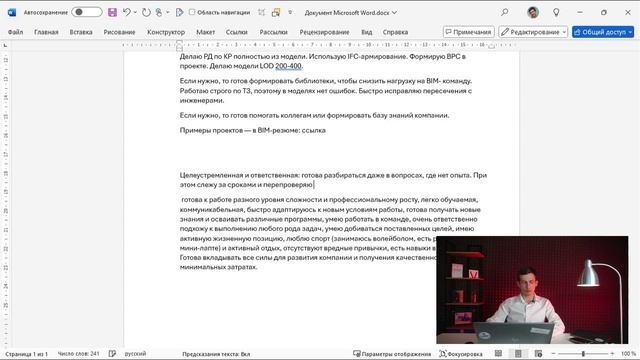
Task: Click the Word application logo icon
Action: 12,12
